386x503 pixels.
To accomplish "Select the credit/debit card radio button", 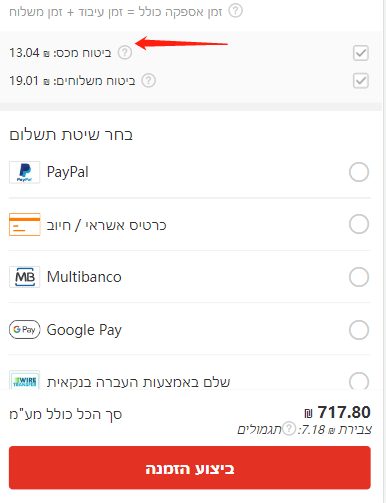I will point(359,224).
